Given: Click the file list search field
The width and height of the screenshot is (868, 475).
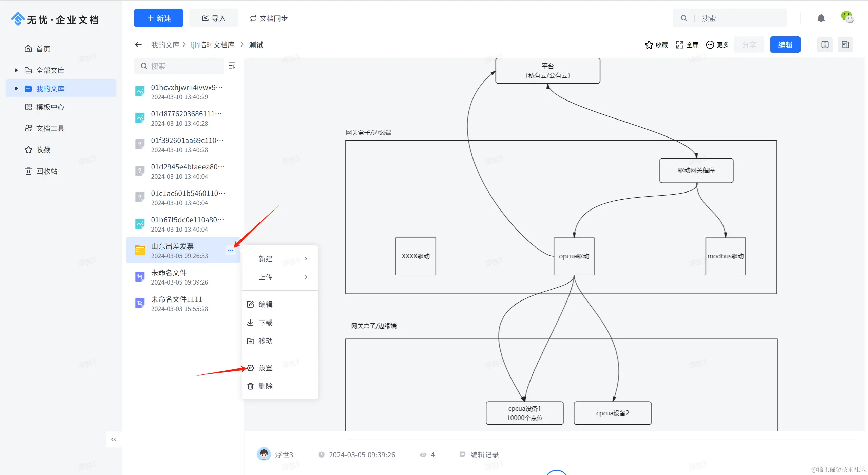Looking at the screenshot, I should coord(183,66).
